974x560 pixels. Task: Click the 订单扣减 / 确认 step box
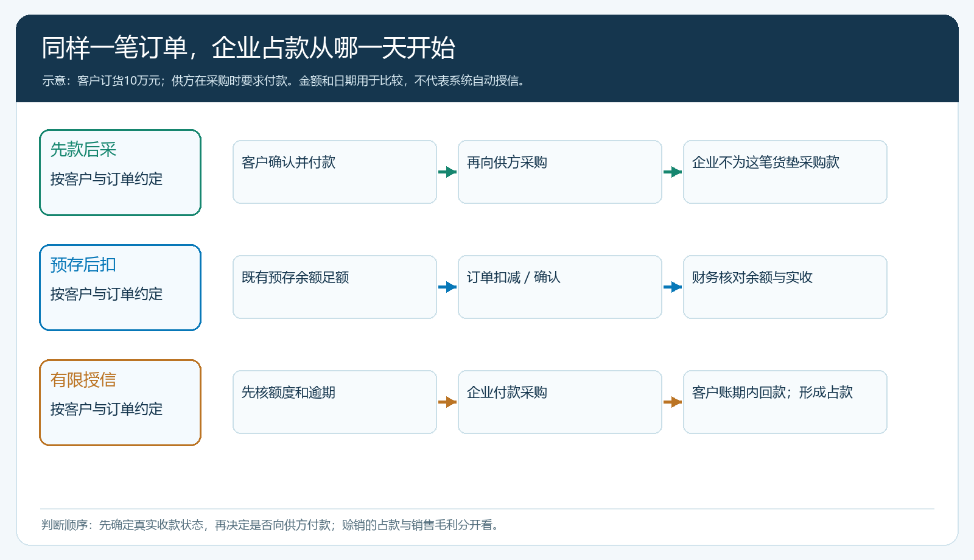pyautogui.click(x=560, y=287)
